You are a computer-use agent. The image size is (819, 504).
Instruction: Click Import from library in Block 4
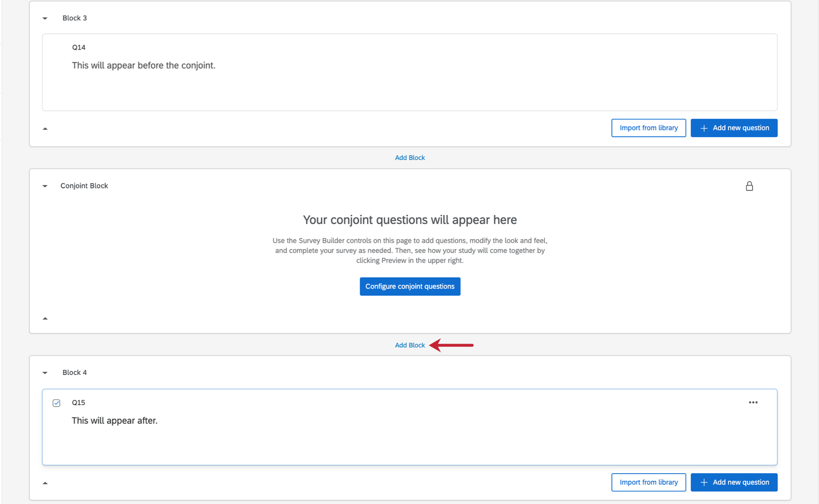[648, 482]
